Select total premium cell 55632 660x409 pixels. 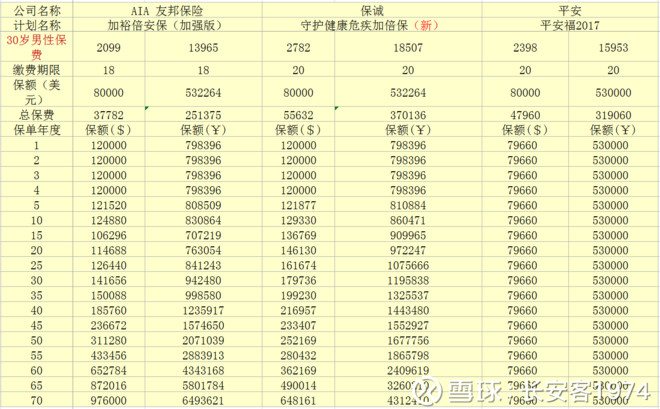(298, 114)
